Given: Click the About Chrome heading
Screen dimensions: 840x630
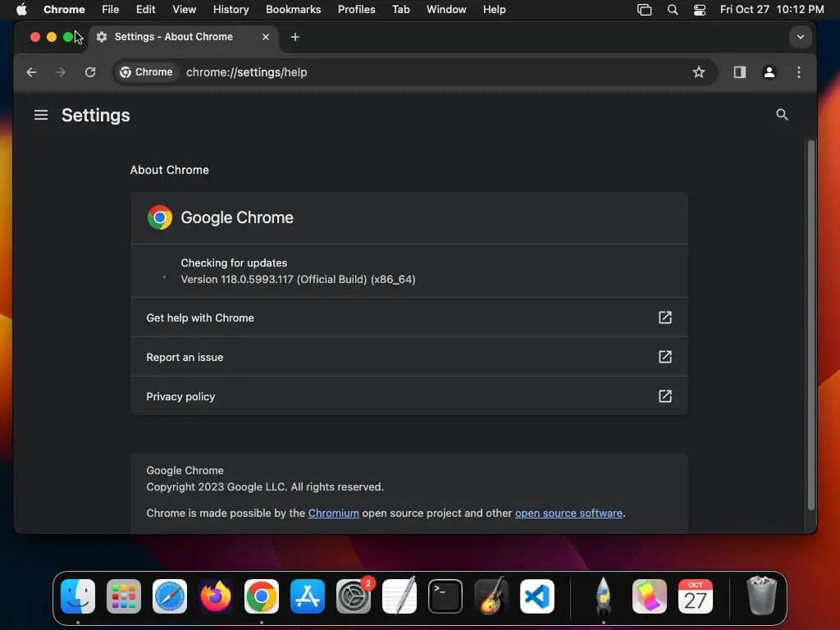Looking at the screenshot, I should [x=169, y=170].
